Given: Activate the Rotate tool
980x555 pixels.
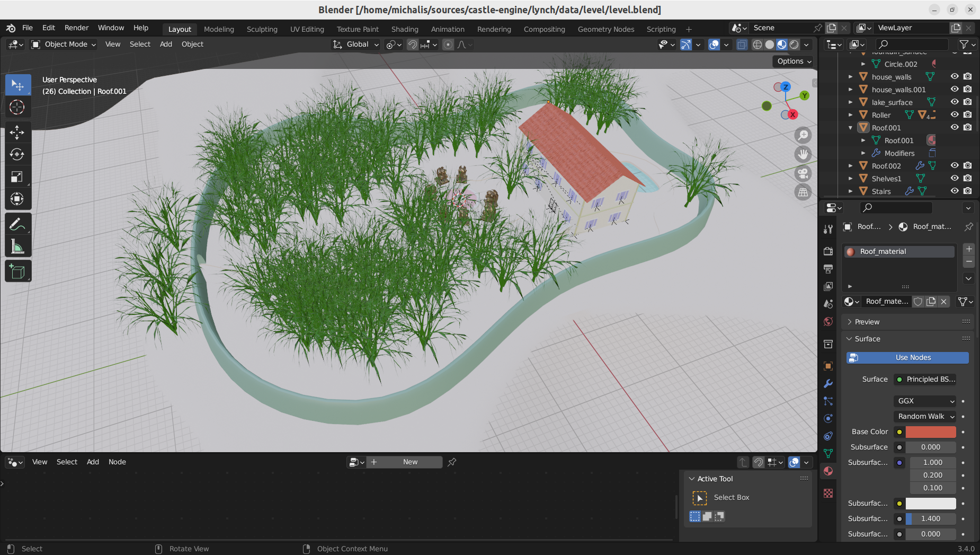Looking at the screenshot, I should (x=18, y=154).
